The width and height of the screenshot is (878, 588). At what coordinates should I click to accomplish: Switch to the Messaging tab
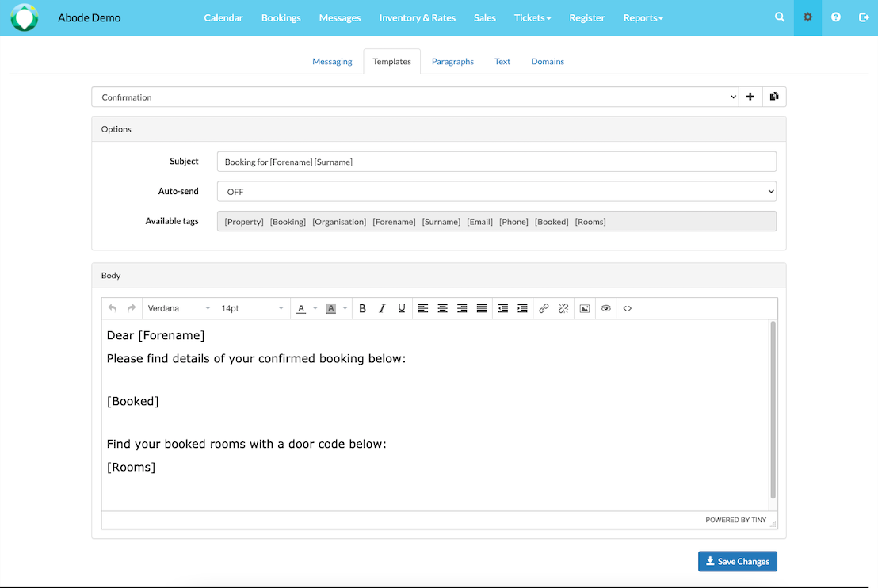(332, 62)
